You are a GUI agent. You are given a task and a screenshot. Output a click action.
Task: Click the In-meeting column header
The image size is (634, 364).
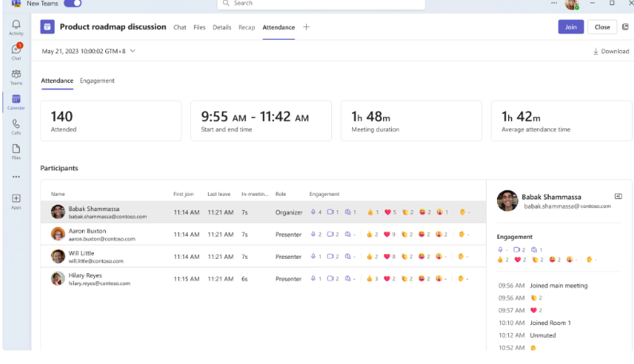pyautogui.click(x=255, y=194)
